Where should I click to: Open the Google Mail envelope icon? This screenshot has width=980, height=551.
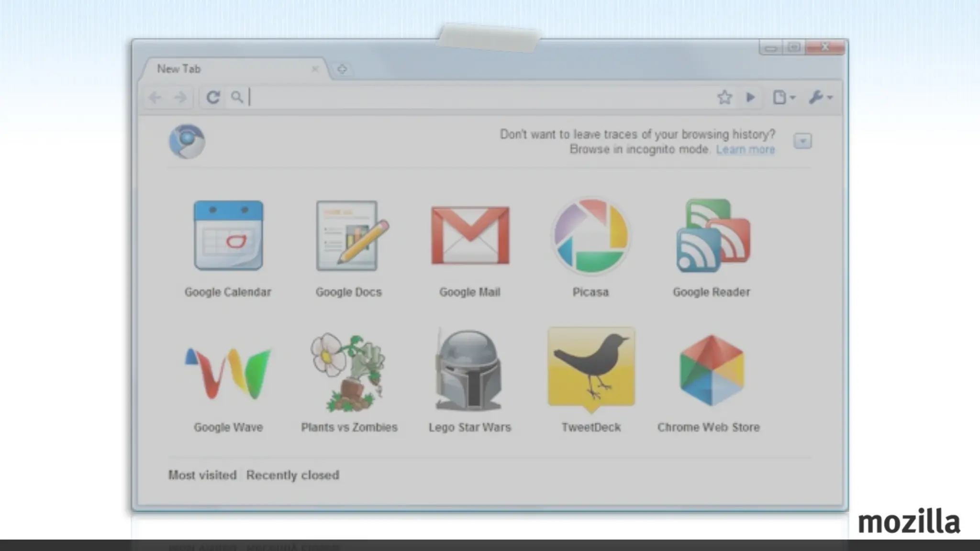click(x=470, y=235)
